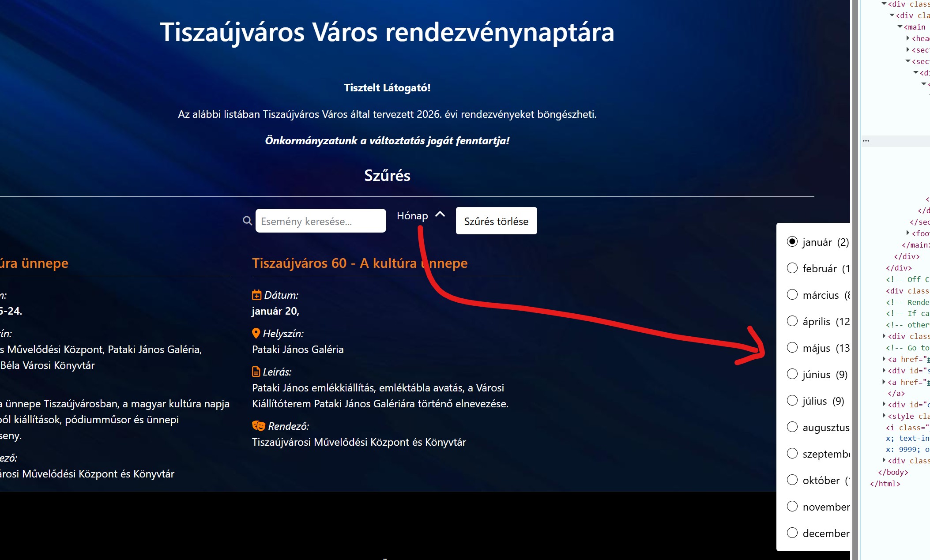This screenshot has width=930, height=560.
Task: Select the július month option
Action: 792,400
